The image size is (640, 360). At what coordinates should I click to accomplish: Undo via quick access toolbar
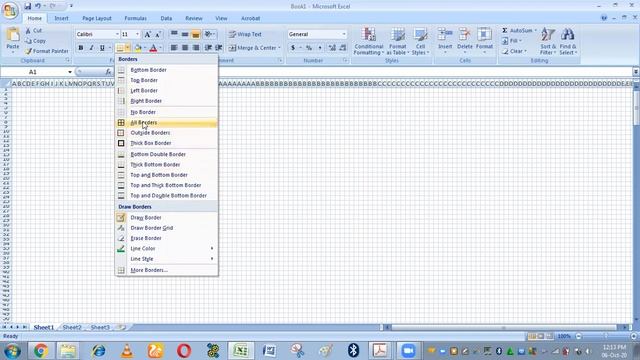[x=38, y=6]
